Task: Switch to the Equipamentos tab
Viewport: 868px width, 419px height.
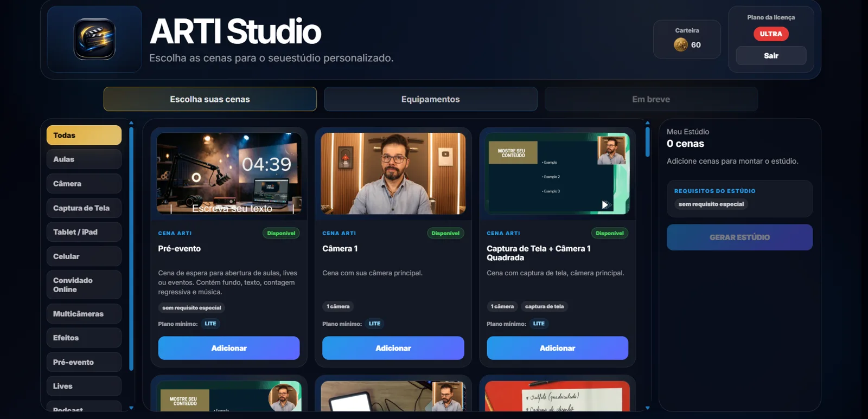Action: click(431, 99)
